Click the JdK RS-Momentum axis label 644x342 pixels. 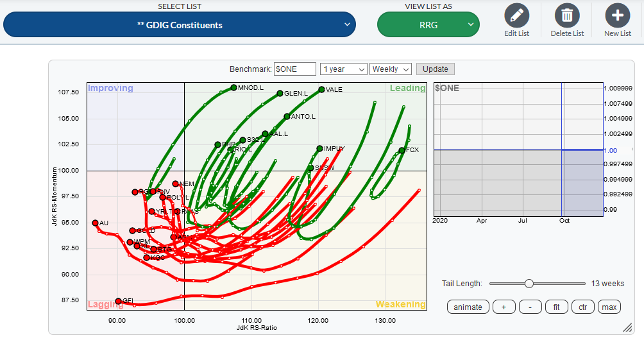pos(54,196)
